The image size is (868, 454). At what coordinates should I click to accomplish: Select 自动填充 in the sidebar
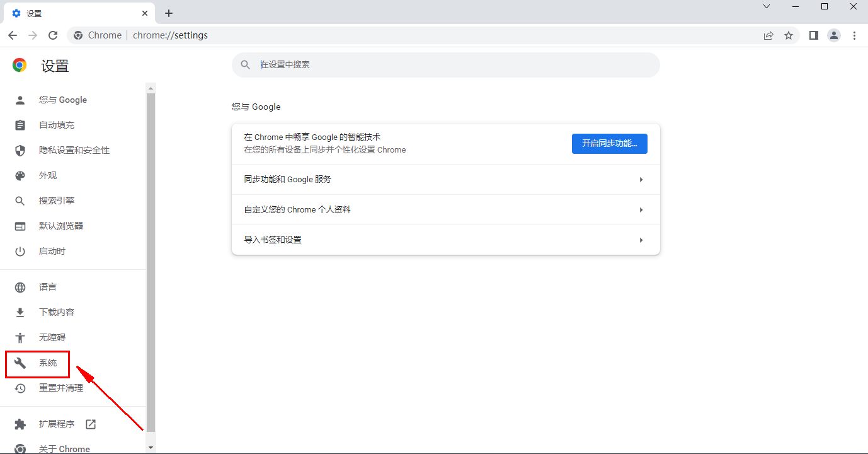pyautogui.click(x=57, y=125)
